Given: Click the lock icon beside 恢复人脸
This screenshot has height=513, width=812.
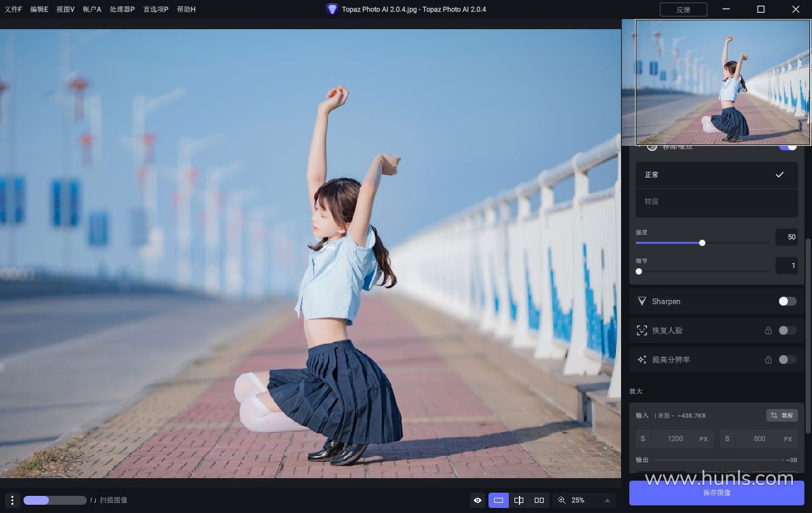Looking at the screenshot, I should pyautogui.click(x=768, y=330).
